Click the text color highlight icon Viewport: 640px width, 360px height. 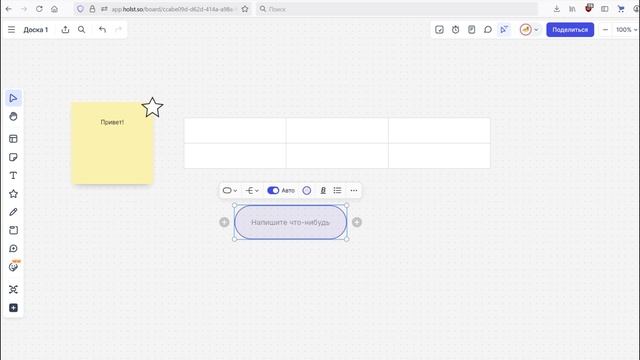point(323,190)
